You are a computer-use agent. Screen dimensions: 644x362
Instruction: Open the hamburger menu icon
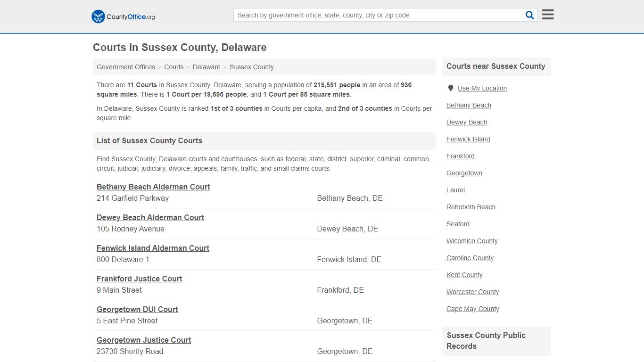[x=548, y=15]
